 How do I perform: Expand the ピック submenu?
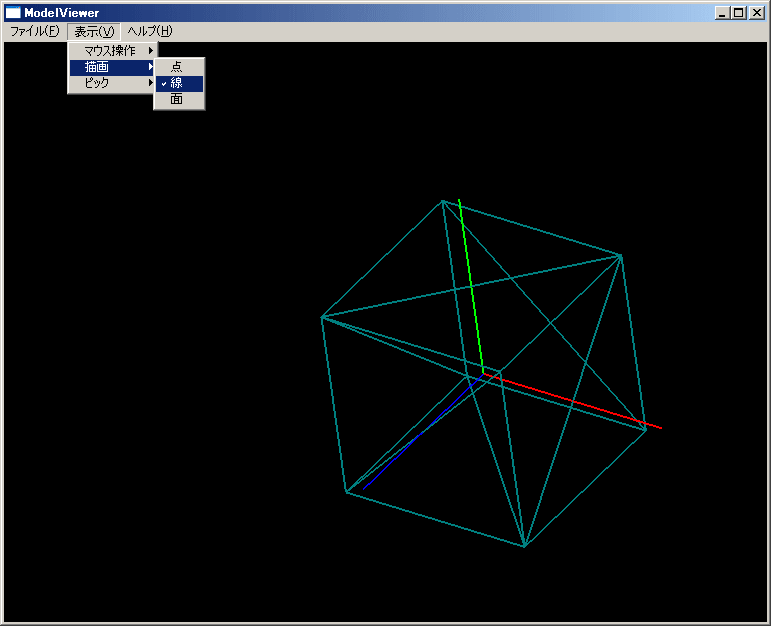point(113,83)
